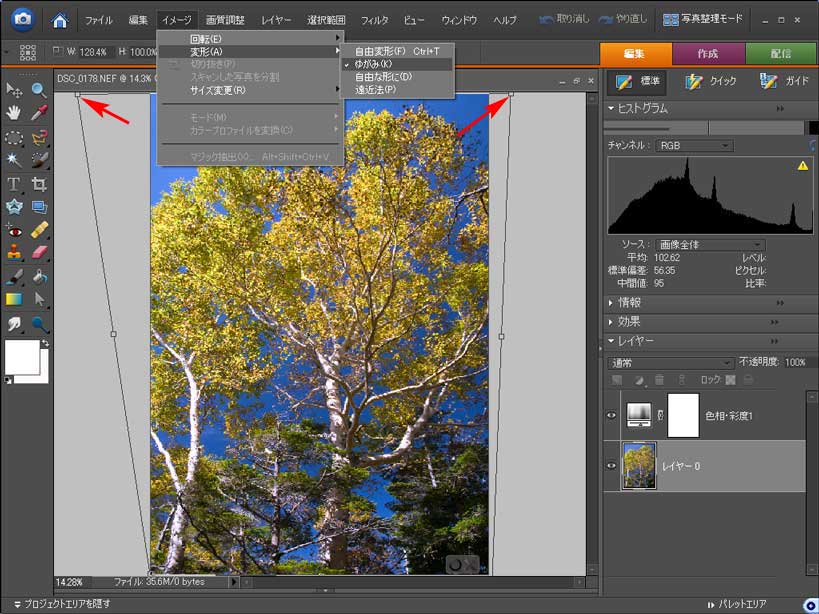Select the Crop tool
Image resolution: width=819 pixels, height=614 pixels.
point(39,184)
